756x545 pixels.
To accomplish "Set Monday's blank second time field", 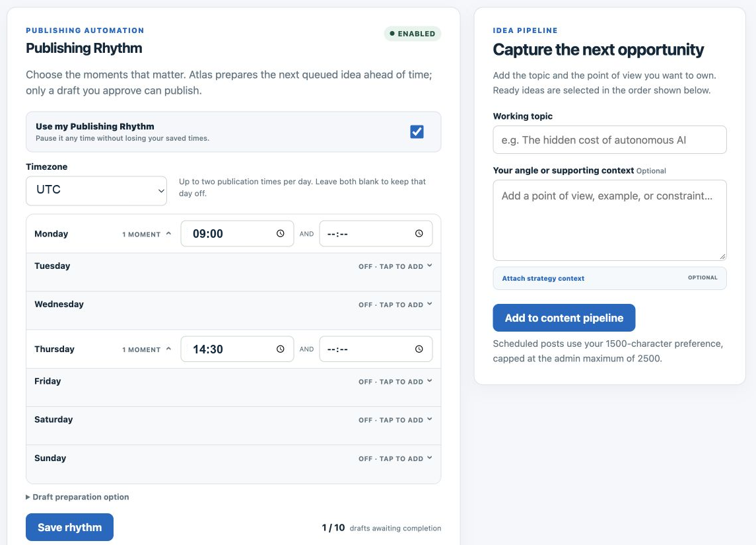I will click(x=376, y=233).
